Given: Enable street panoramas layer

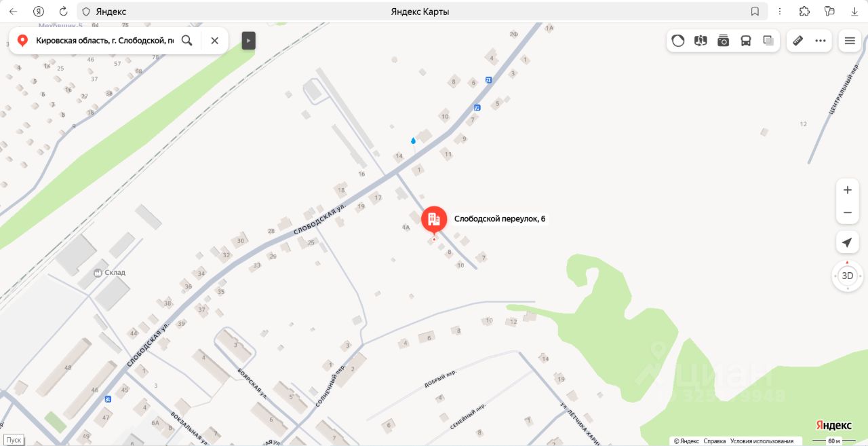Looking at the screenshot, I should [x=701, y=41].
